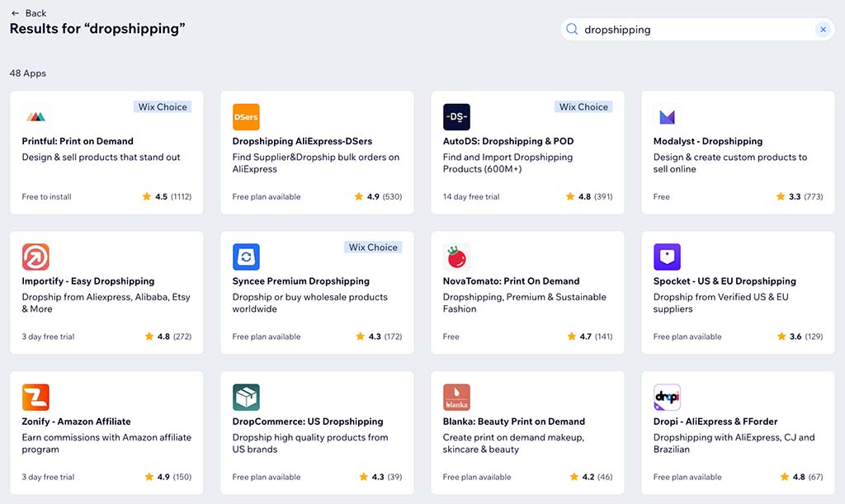Click "Find and Import Dropshipping Products" description
The width and height of the screenshot is (845, 504).
[507, 163]
